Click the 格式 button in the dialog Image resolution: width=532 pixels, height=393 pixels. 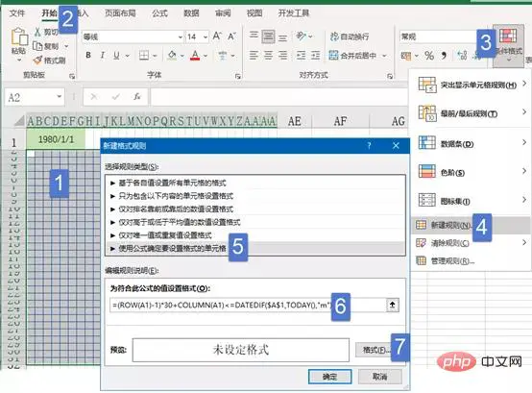[374, 350]
